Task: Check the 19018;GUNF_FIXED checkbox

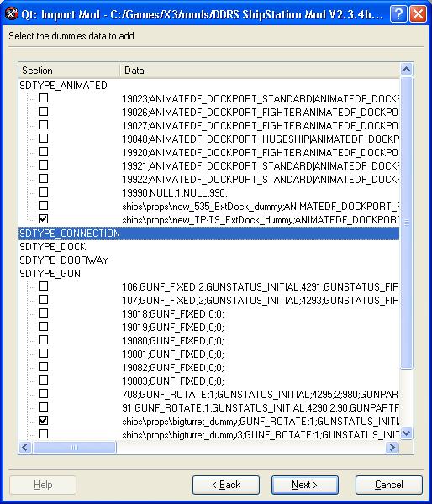Action: click(x=43, y=313)
